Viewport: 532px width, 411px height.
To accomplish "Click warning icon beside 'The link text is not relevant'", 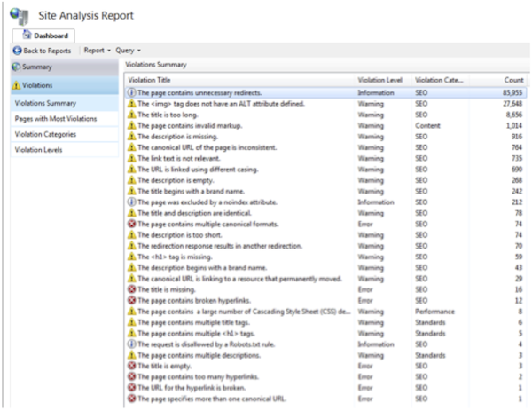I will pos(131,158).
